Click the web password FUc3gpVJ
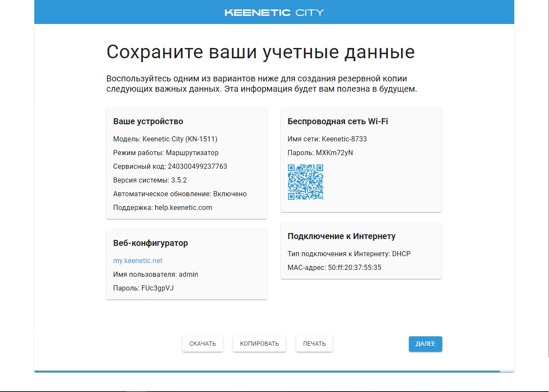The height and width of the screenshot is (392, 549). (x=158, y=288)
